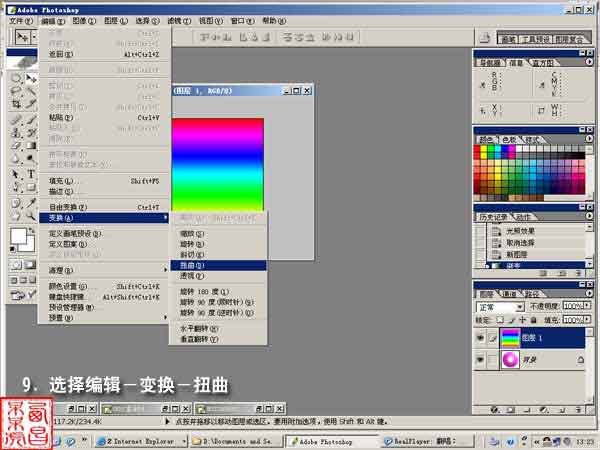Viewport: 600px width, 450px height.
Task: Toggle lock transparent pixels checkbox
Action: [500, 320]
